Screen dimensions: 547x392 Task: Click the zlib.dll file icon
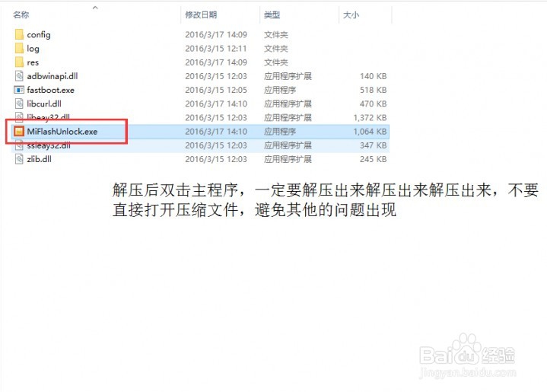19,159
